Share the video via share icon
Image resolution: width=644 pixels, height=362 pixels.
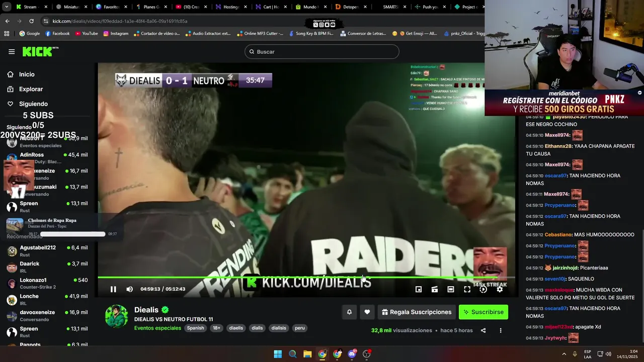[483, 330]
